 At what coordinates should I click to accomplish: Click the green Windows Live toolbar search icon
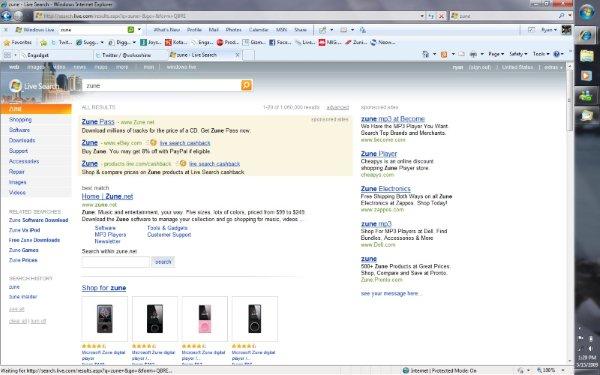[x=131, y=29]
